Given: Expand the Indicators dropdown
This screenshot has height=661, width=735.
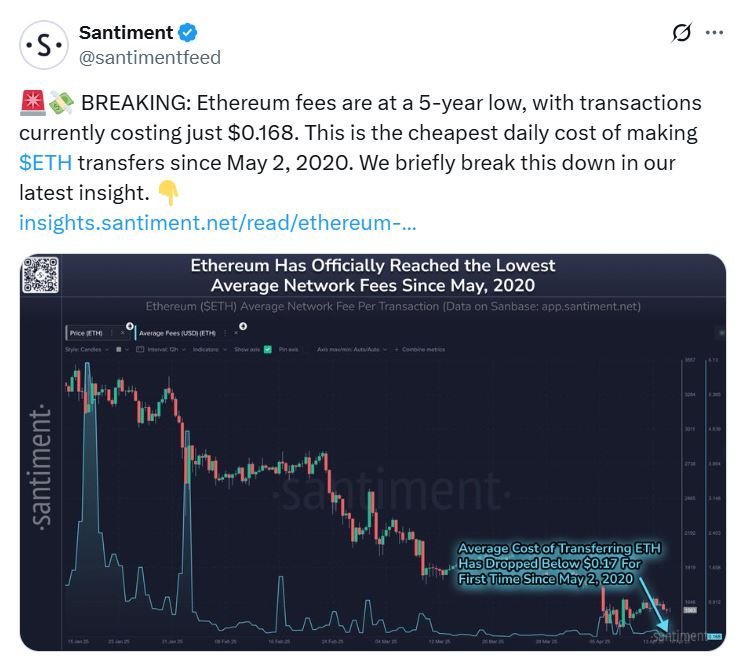Looking at the screenshot, I should click(206, 349).
